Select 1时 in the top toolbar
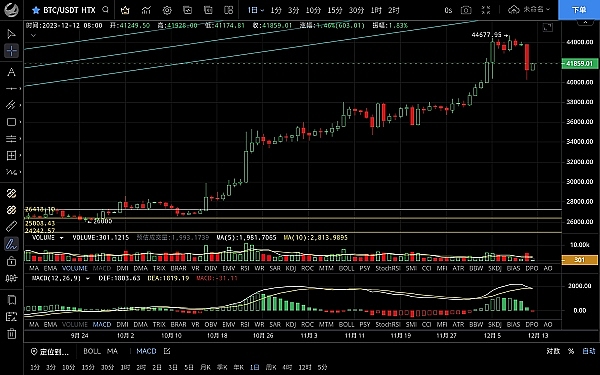 [x=376, y=10]
